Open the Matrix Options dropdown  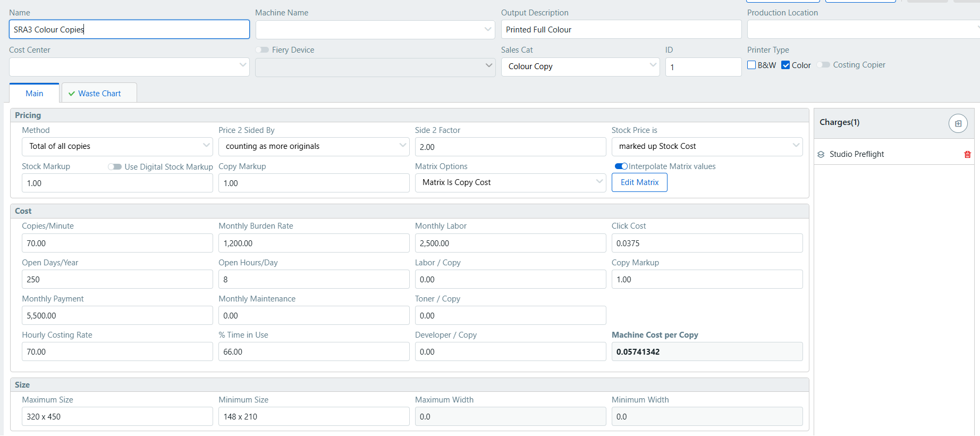tap(510, 182)
